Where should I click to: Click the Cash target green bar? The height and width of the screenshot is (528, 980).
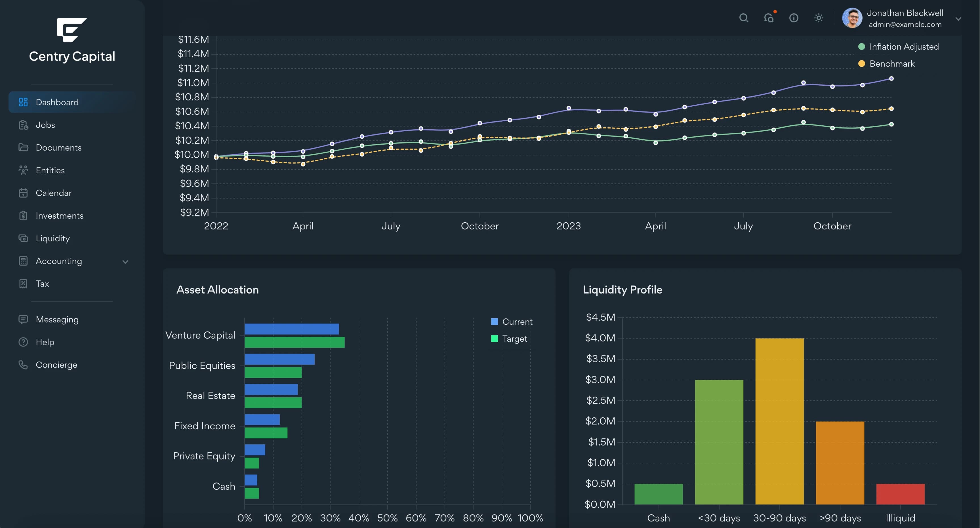pyautogui.click(x=252, y=493)
